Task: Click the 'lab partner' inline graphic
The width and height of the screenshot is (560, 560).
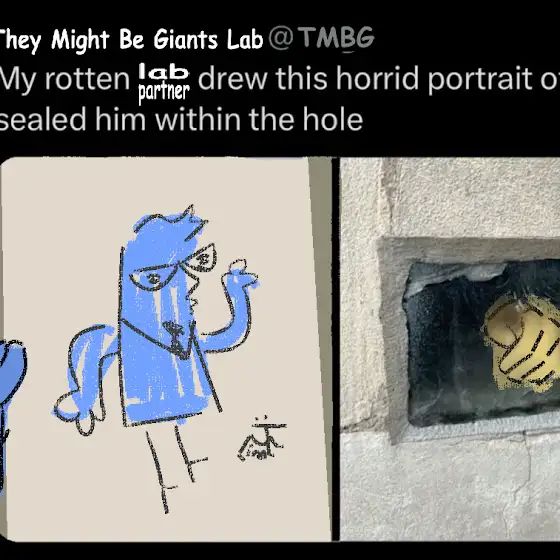Action: pyautogui.click(x=164, y=83)
